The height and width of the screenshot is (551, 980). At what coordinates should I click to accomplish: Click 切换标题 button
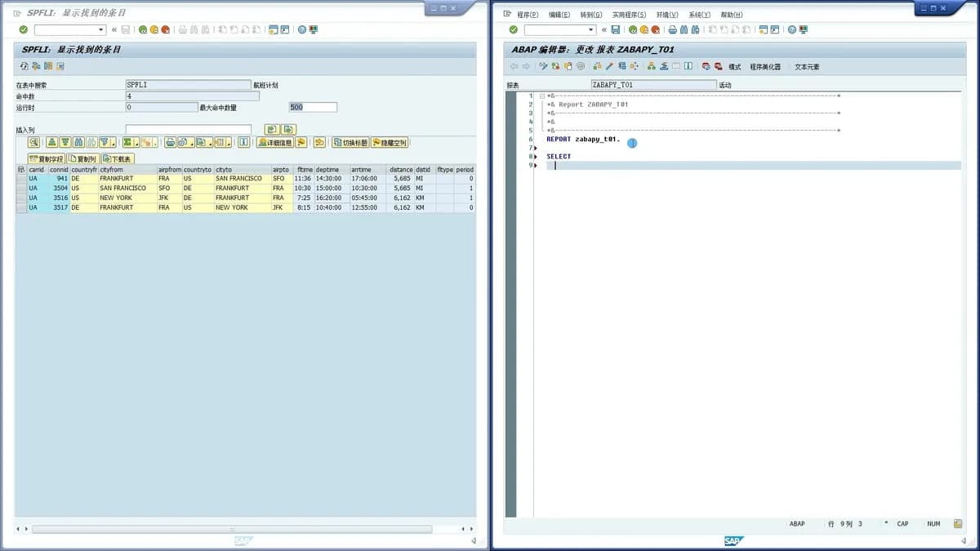pos(350,142)
